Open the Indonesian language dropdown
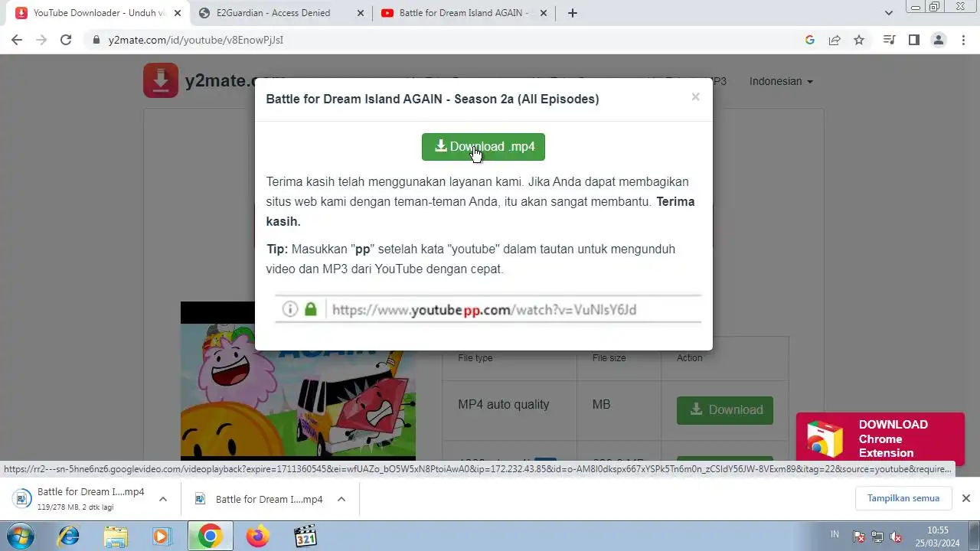Screen dimensions: 980x551 (781, 81)
